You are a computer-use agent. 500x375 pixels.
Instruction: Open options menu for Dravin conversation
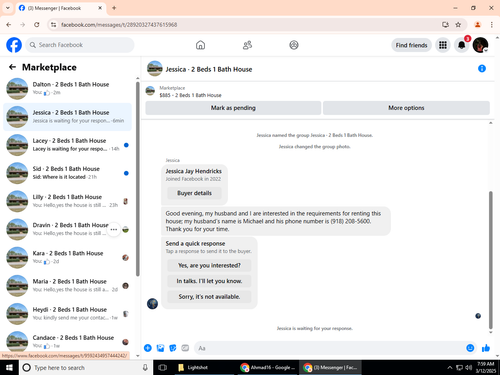tap(114, 229)
